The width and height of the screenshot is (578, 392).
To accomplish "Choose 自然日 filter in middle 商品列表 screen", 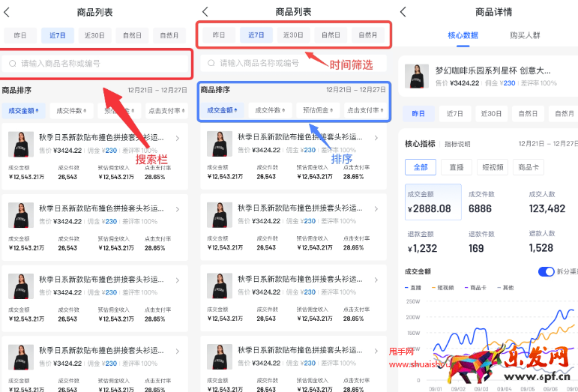I will (x=331, y=35).
